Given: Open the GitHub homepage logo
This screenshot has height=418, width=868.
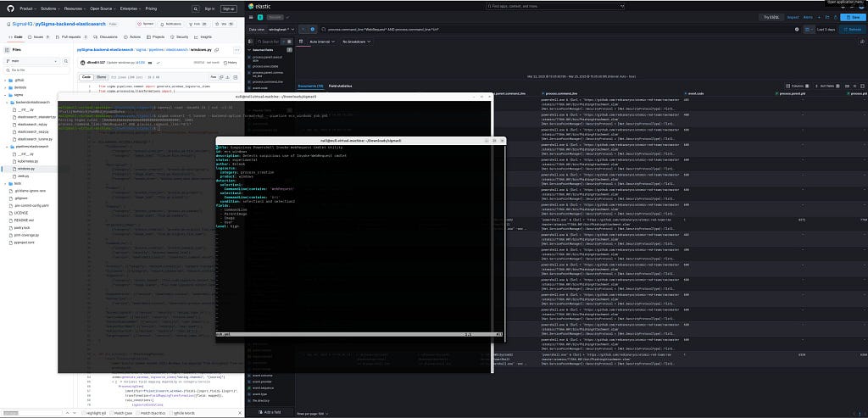Looking at the screenshot, I should 10,8.
